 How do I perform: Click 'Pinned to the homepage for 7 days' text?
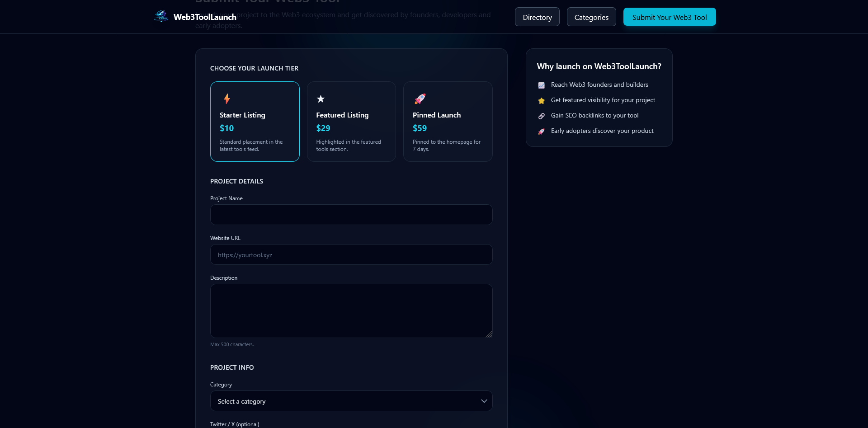click(x=447, y=146)
